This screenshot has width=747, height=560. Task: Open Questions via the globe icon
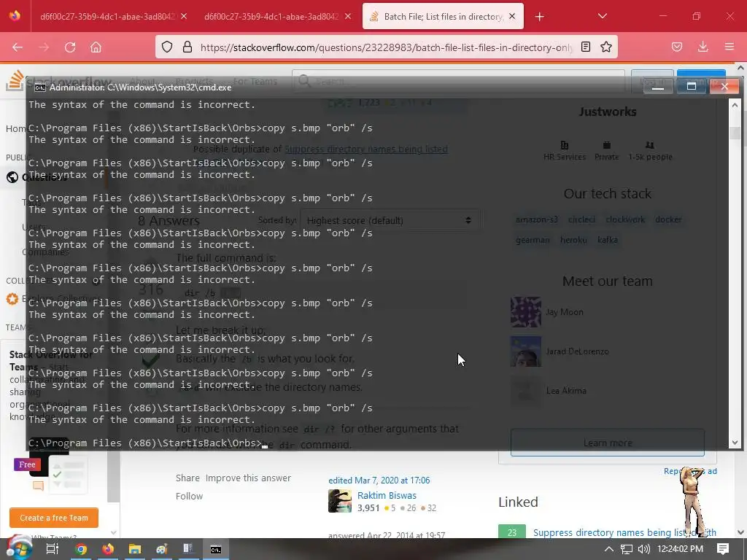[12, 177]
